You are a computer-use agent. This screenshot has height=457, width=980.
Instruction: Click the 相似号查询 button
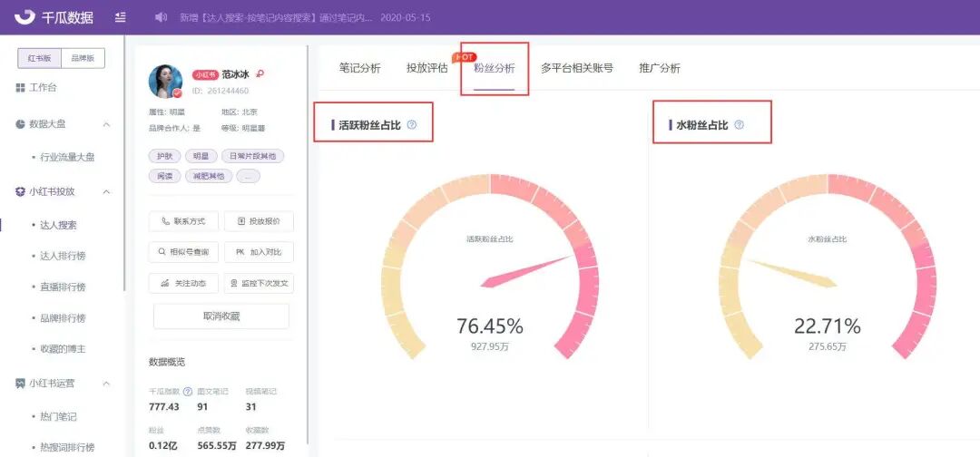point(183,252)
